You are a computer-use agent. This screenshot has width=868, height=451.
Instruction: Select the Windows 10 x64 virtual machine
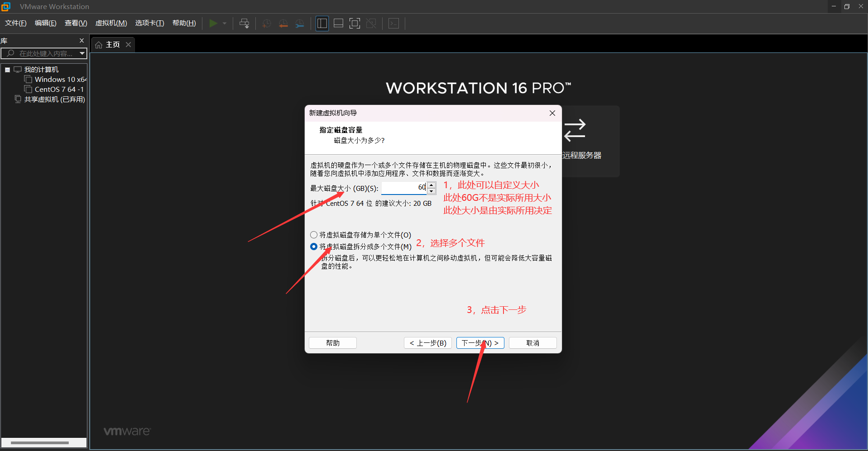click(60, 80)
